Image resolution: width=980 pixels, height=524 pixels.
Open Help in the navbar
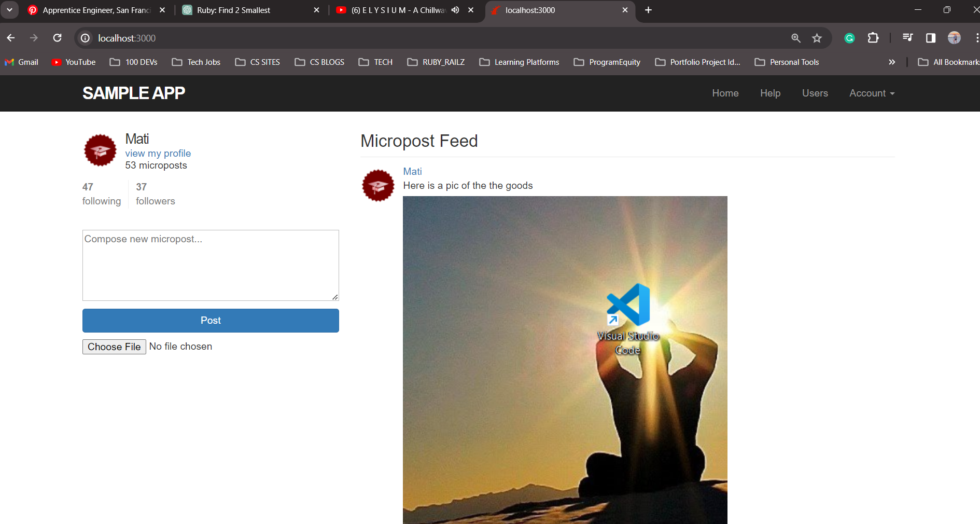pyautogui.click(x=770, y=93)
